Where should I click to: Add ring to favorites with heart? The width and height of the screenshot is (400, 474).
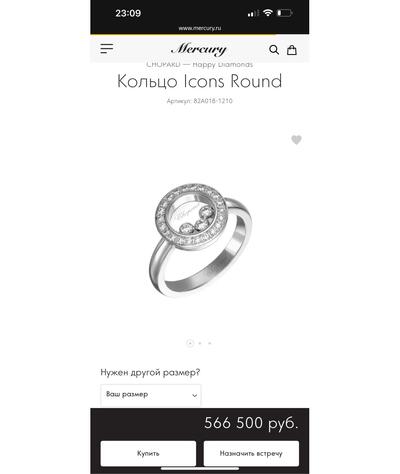[x=296, y=140]
